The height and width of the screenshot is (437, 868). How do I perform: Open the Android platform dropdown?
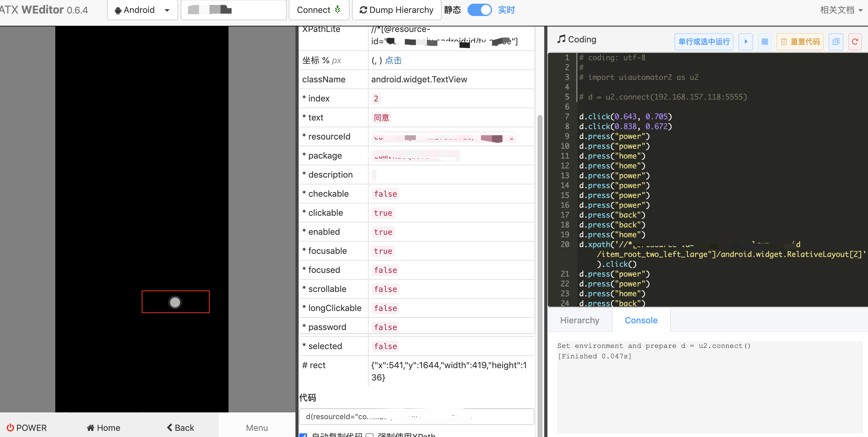point(142,10)
